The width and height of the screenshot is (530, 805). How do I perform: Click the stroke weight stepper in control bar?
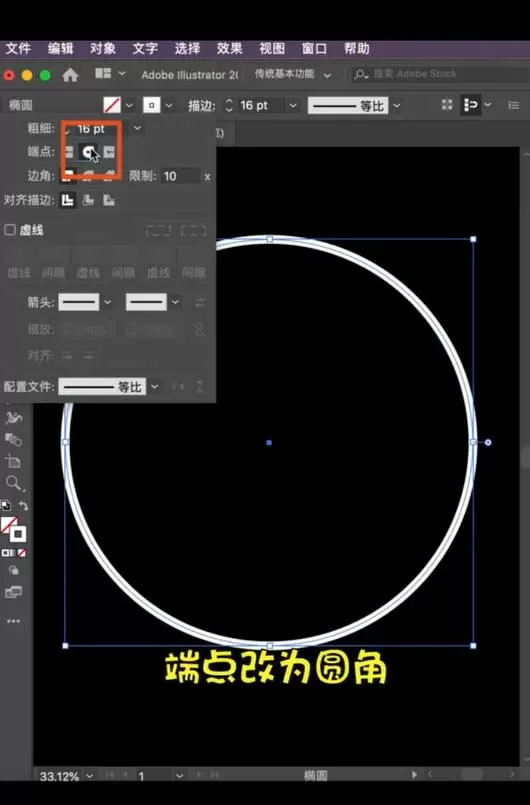[229, 106]
